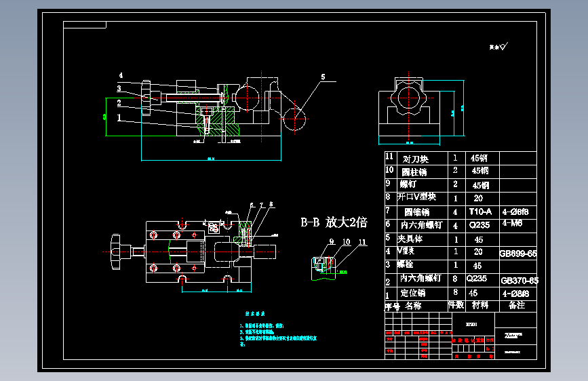Image resolution: width=588 pixels, height=381 pixels.
Task: Click the remark '4-Ø6f8' for 圆锥销
Action: point(515,212)
